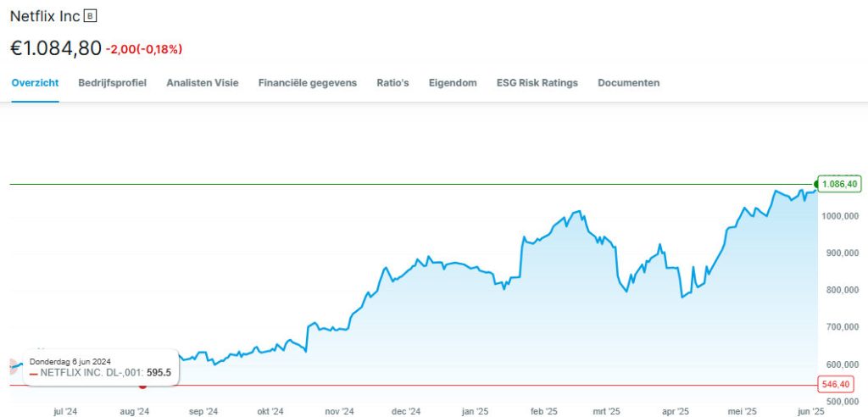View the Documenten tab
This screenshot has width=868, height=417.
click(x=629, y=83)
